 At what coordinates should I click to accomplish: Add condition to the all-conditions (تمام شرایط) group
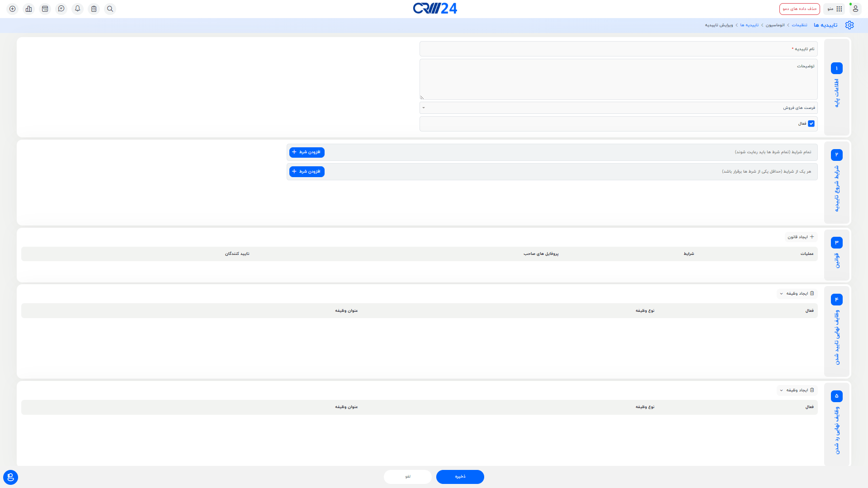coord(307,152)
